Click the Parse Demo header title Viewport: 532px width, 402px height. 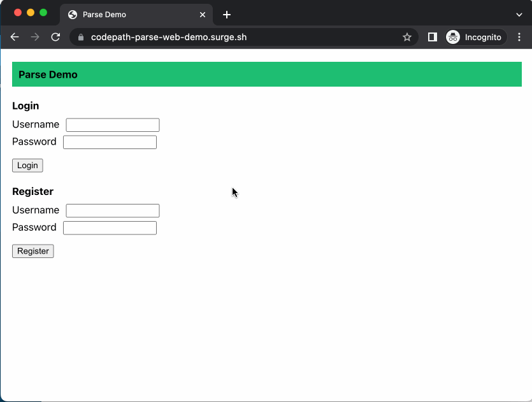[x=48, y=75]
